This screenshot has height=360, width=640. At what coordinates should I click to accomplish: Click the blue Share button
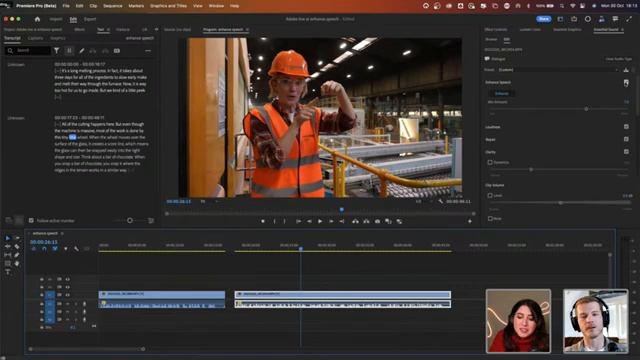point(544,19)
